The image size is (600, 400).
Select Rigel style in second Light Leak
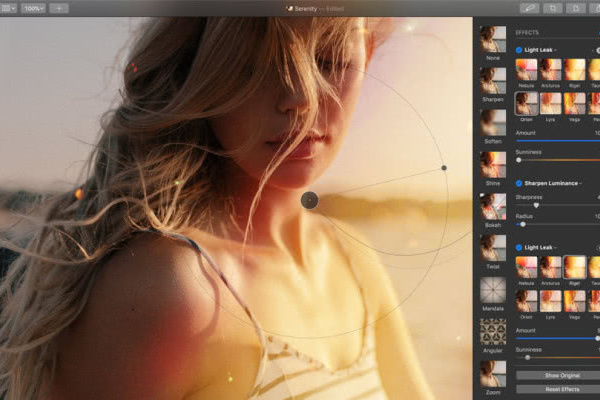point(574,267)
